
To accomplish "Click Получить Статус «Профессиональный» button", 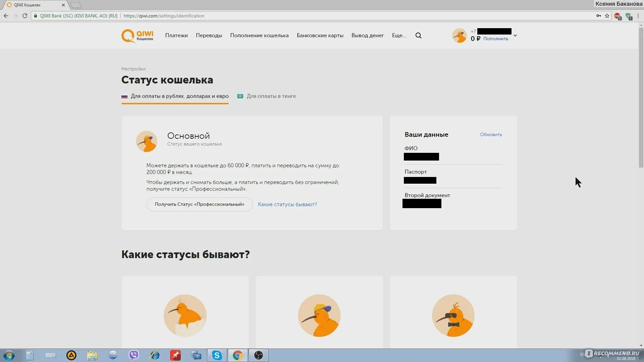I will 199,204.
